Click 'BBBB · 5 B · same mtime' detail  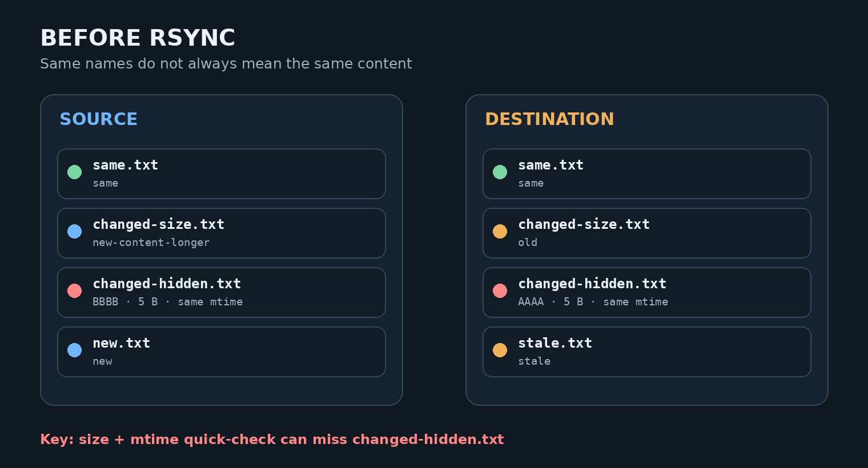167,302
